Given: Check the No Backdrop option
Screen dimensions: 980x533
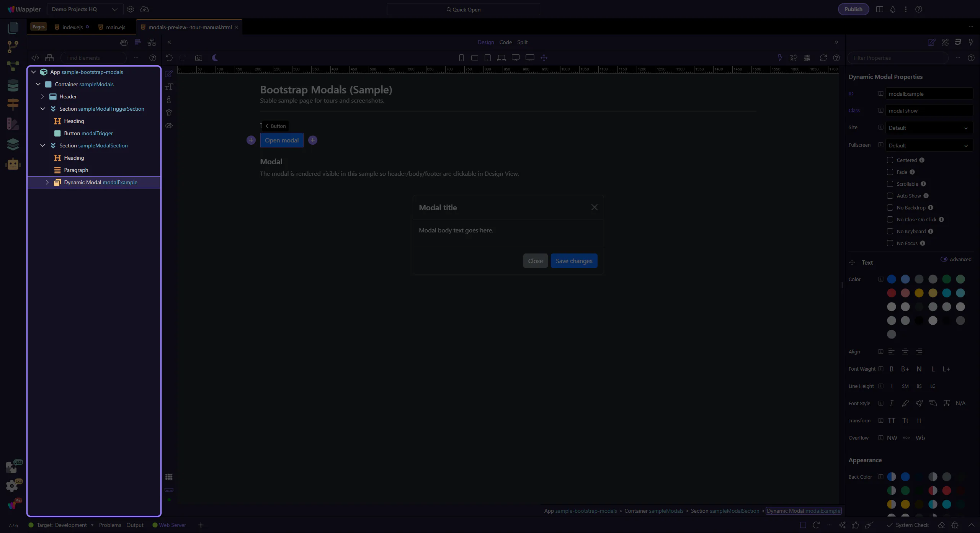Looking at the screenshot, I should (890, 208).
